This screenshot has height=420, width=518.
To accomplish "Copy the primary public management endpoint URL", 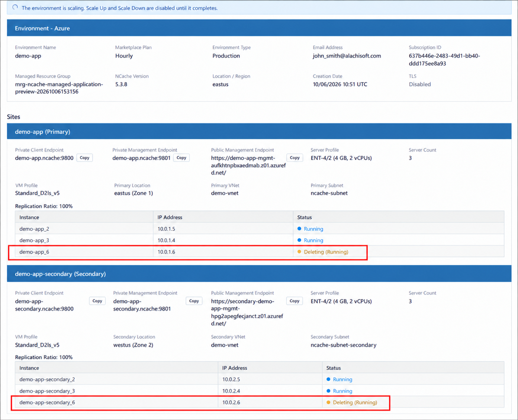I will (x=295, y=158).
